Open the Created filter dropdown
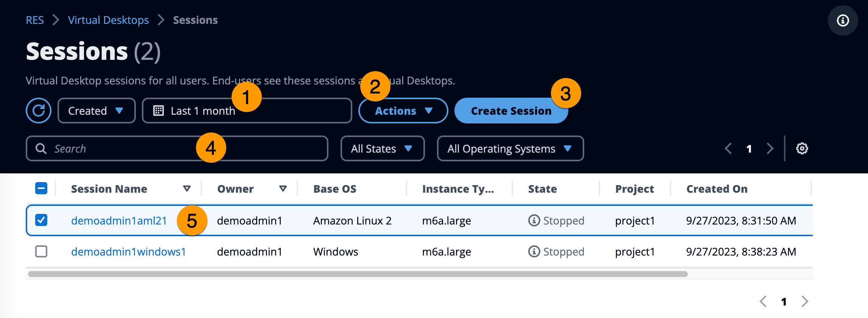 click(96, 111)
